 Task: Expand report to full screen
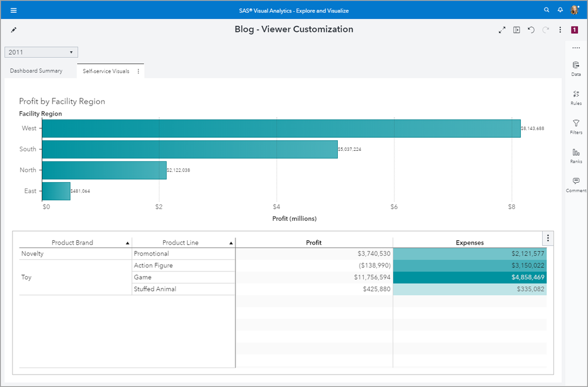(502, 30)
